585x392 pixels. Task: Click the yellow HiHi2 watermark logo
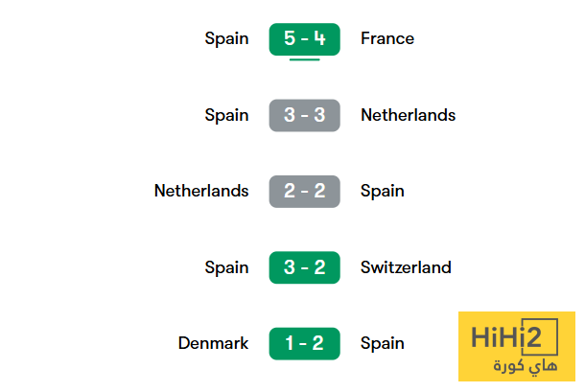[517, 347]
